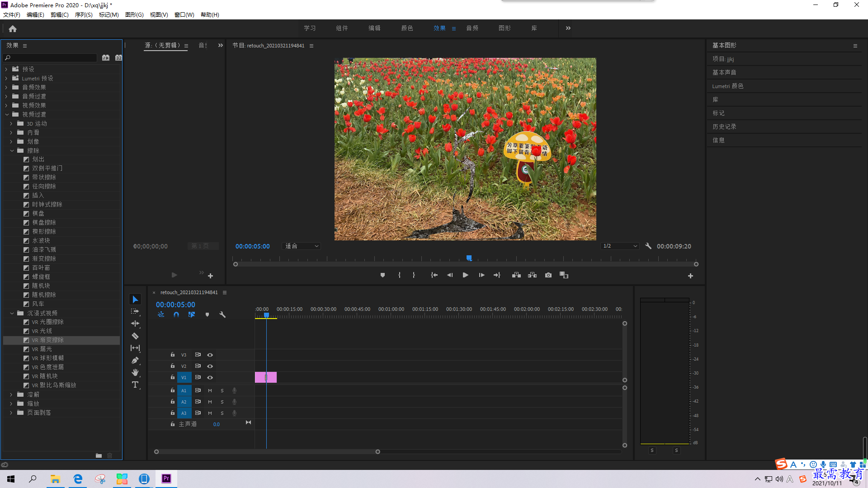This screenshot has width=868, height=488.
Task: Expand the 溶解 transitions folder
Action: click(11, 394)
